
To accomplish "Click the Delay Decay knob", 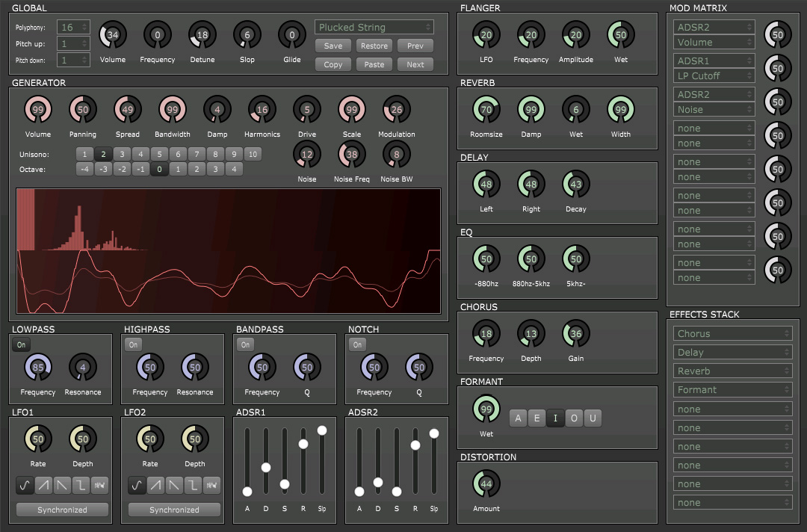I will click(x=576, y=185).
